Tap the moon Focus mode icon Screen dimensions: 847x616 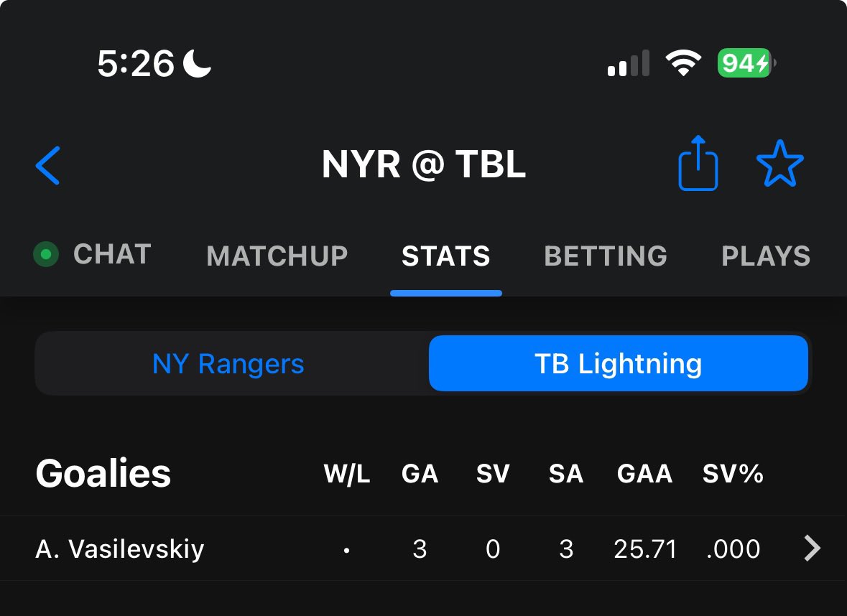[x=197, y=63]
